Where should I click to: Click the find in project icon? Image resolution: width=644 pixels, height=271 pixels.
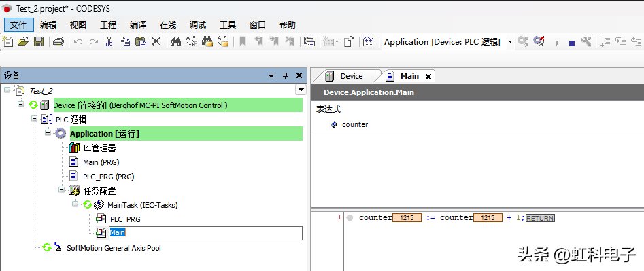207,41
